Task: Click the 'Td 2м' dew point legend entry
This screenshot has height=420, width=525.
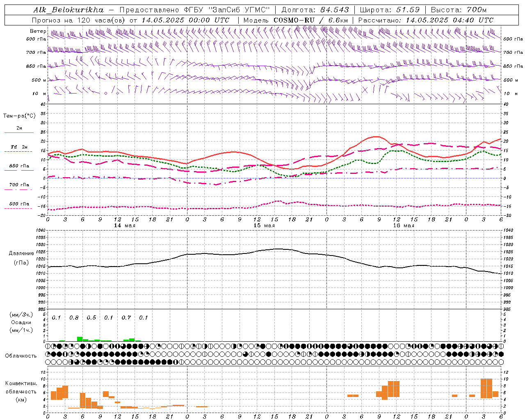Action: point(19,147)
